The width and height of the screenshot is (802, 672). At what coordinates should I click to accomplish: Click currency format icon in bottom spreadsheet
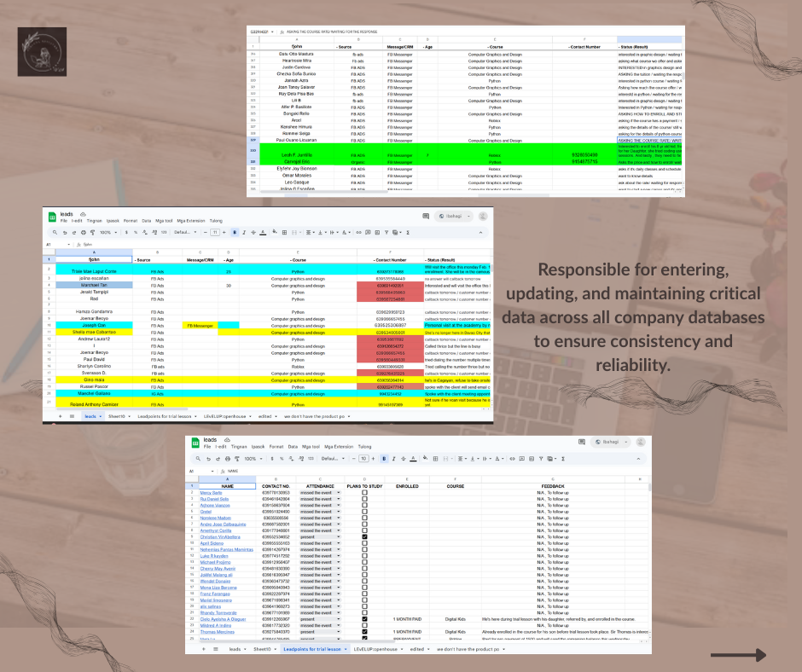tap(272, 459)
